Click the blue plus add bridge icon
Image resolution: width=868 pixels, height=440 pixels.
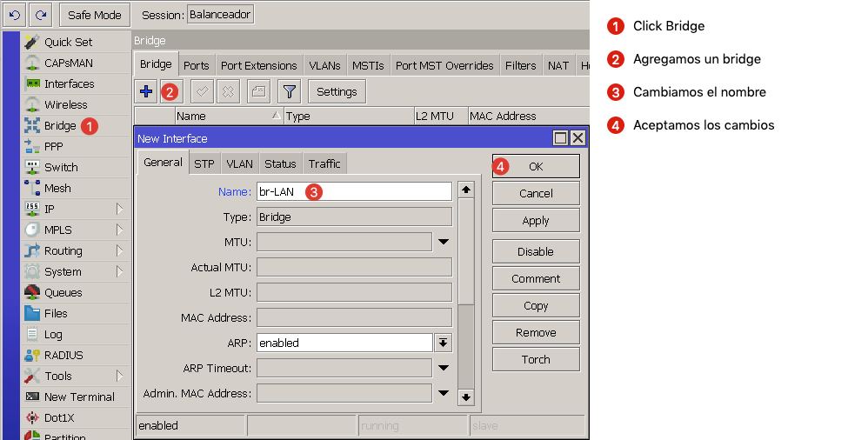pyautogui.click(x=146, y=91)
